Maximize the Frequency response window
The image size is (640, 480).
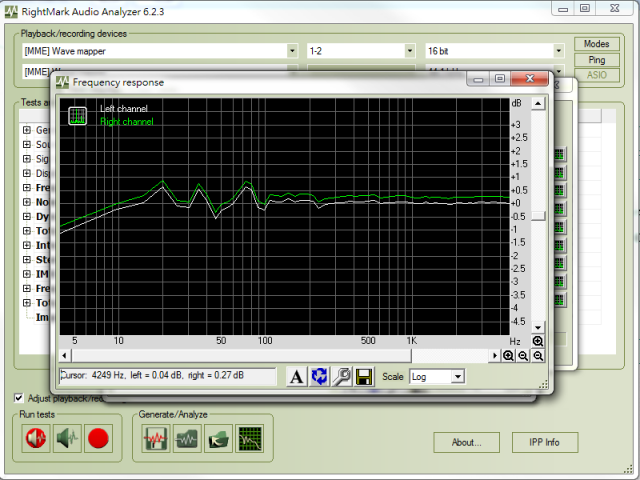500,78
